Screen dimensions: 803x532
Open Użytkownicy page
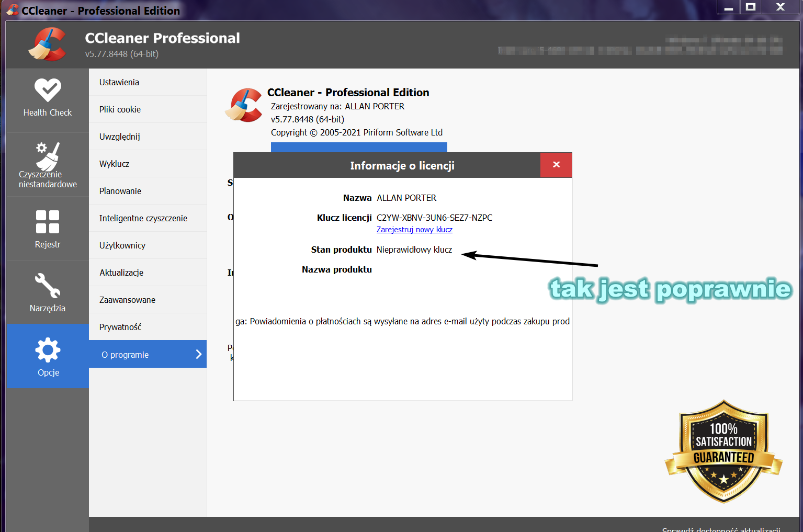tap(148, 245)
